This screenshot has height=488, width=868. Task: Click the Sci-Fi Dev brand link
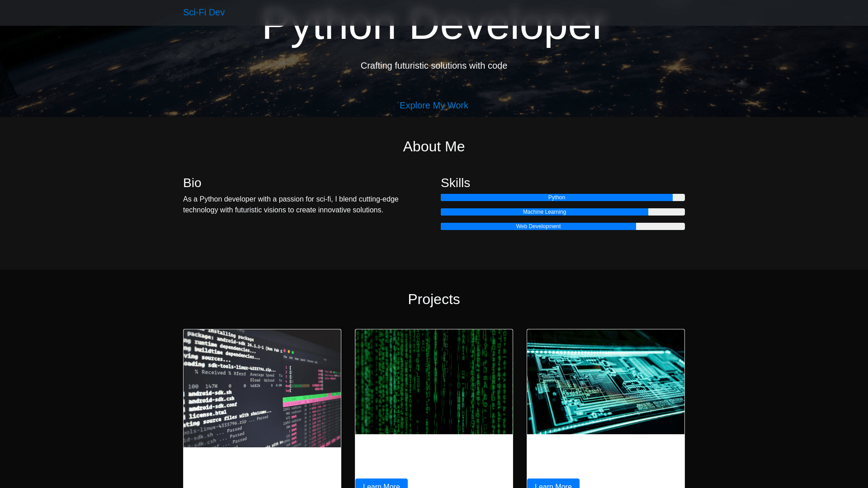203,12
